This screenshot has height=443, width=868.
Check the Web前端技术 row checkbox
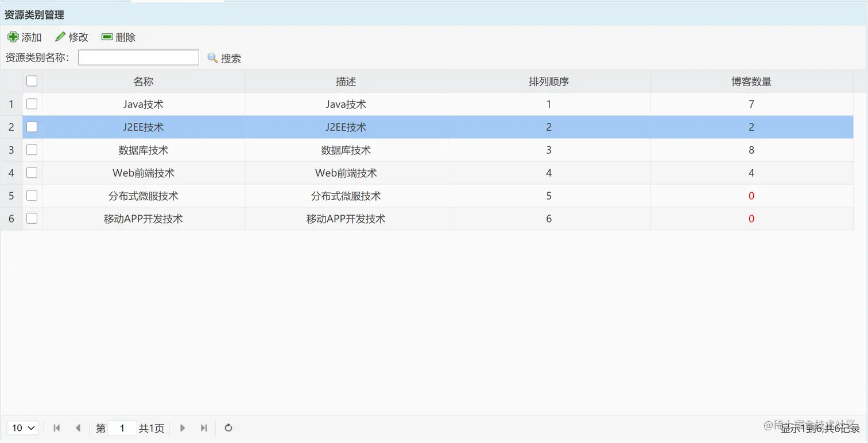coord(32,173)
